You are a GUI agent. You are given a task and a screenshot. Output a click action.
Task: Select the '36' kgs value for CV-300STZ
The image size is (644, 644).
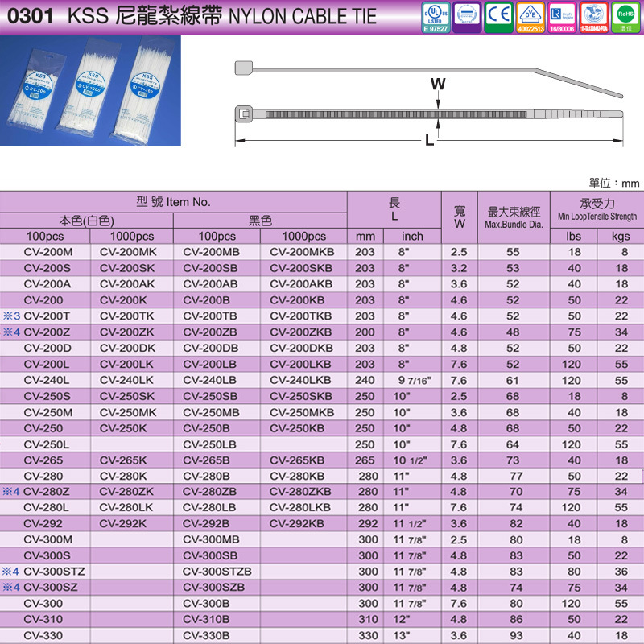pyautogui.click(x=621, y=572)
